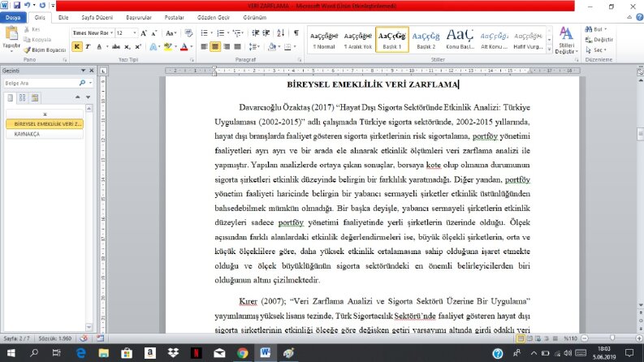Click Değiştir (replace) button

599,40
